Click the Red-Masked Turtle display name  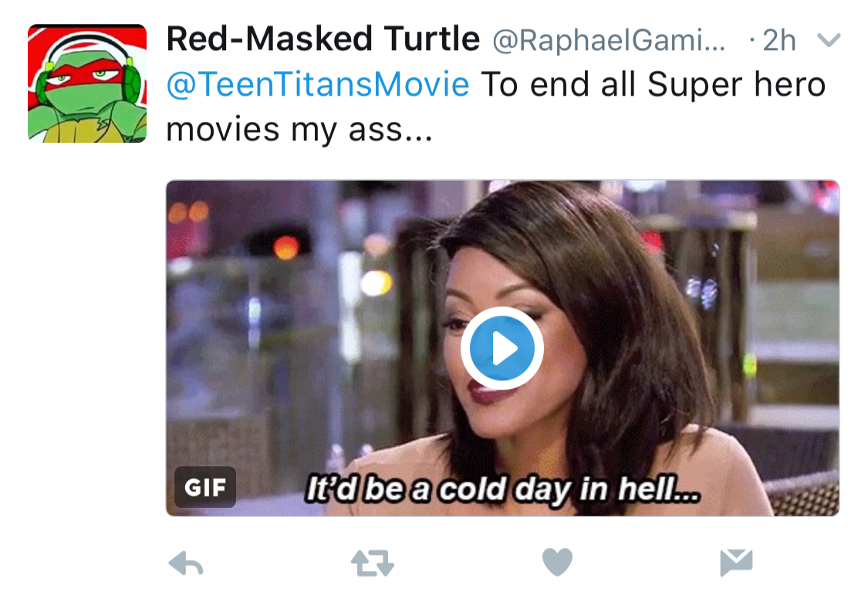(x=323, y=39)
